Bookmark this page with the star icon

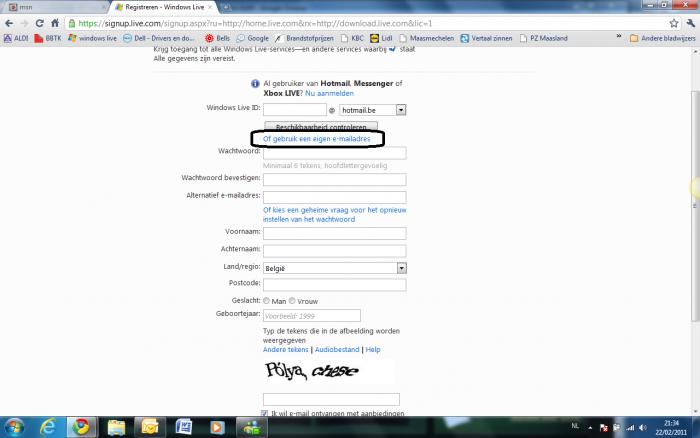pyautogui.click(x=674, y=23)
